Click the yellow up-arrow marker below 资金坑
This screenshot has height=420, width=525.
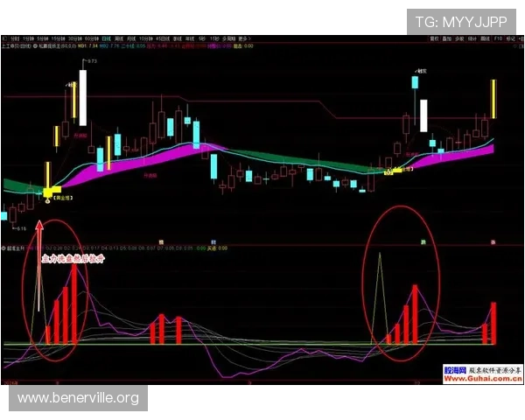pos(48,200)
